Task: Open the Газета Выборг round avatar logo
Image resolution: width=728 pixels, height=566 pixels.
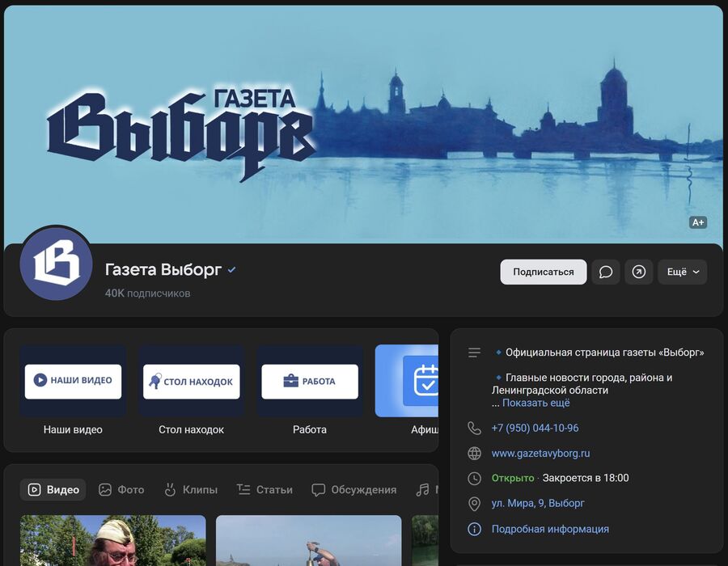Action: coord(56,263)
